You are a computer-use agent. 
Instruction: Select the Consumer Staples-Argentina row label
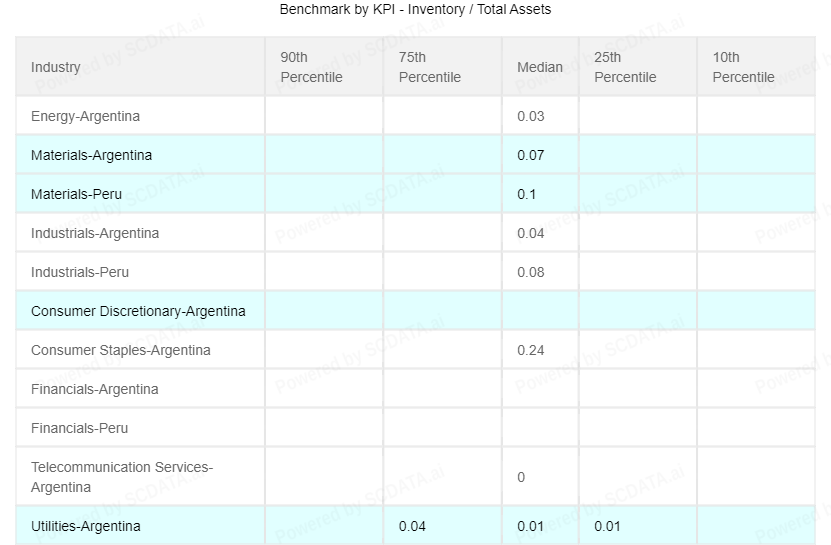pyautogui.click(x=121, y=350)
